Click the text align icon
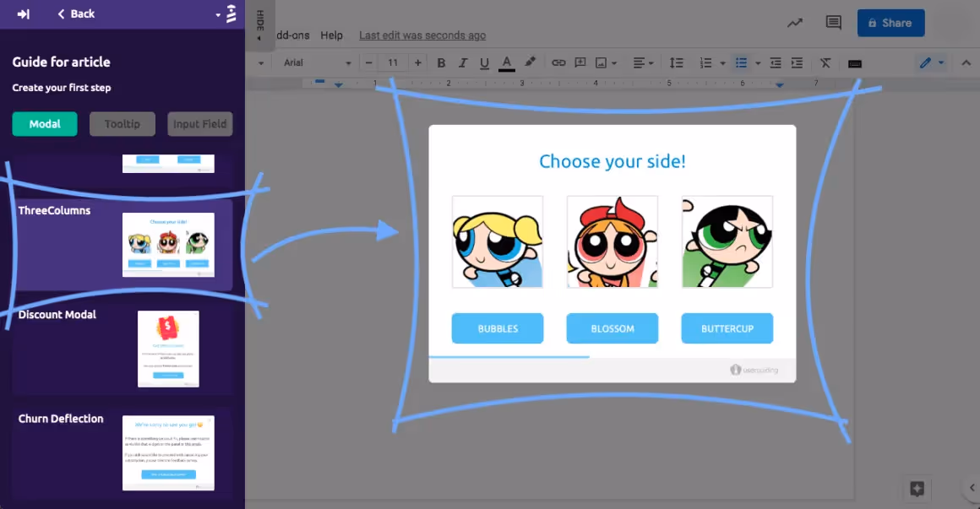980x509 pixels. tap(639, 62)
